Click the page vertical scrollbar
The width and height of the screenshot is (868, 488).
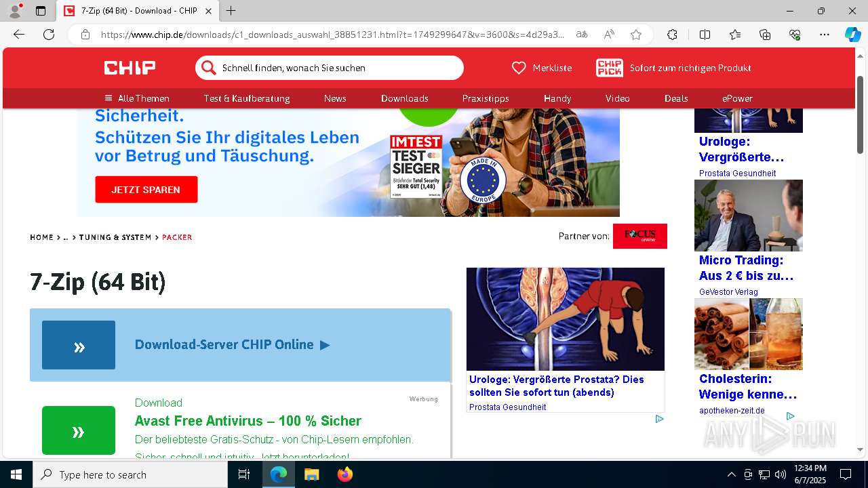pos(861,115)
